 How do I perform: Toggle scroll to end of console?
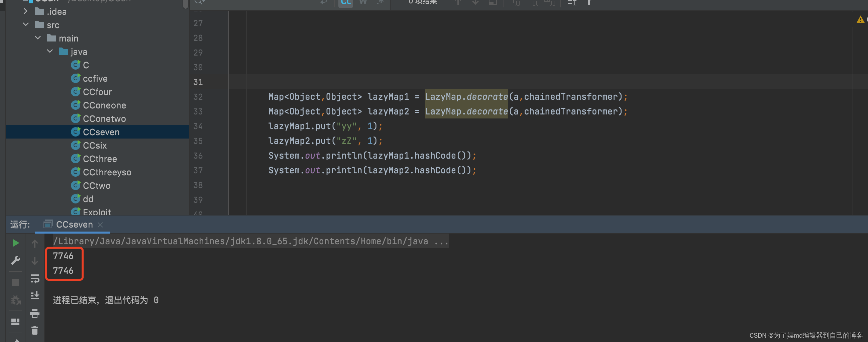35,296
